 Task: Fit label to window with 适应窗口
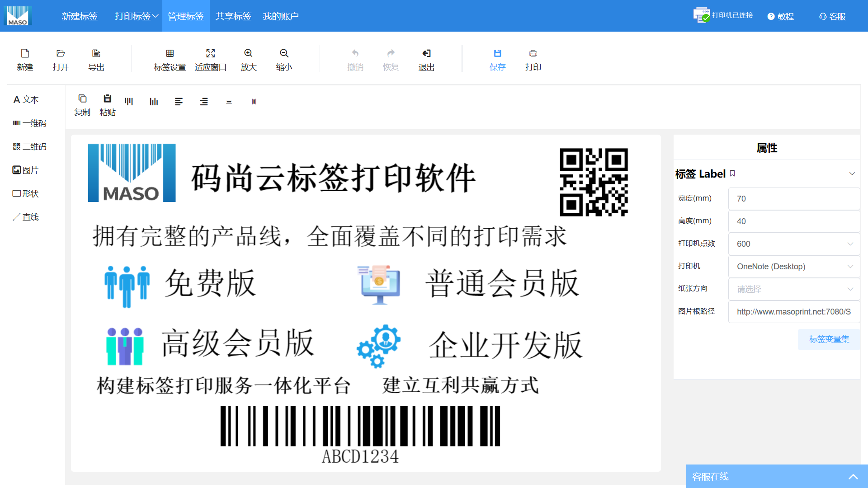[x=211, y=60]
